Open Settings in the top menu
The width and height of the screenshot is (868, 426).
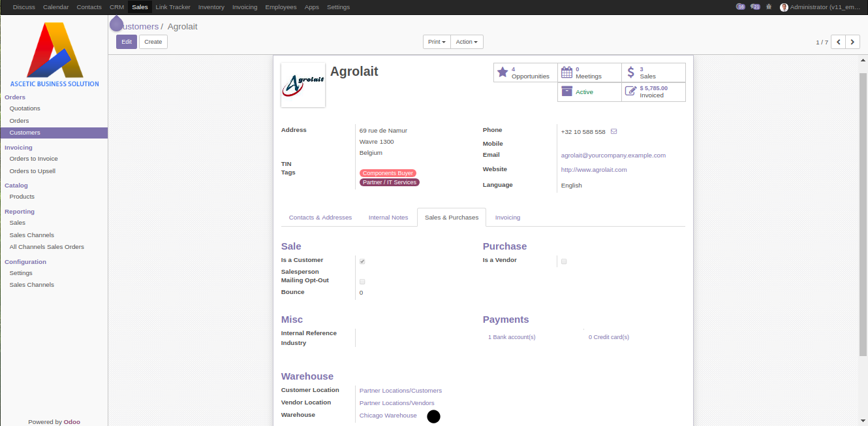click(x=338, y=7)
